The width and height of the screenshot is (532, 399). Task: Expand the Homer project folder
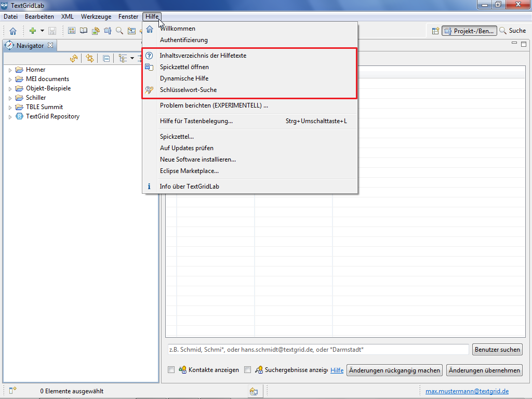click(10, 70)
